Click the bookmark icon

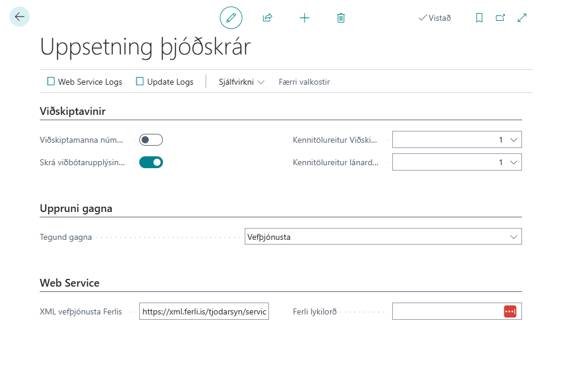click(479, 18)
